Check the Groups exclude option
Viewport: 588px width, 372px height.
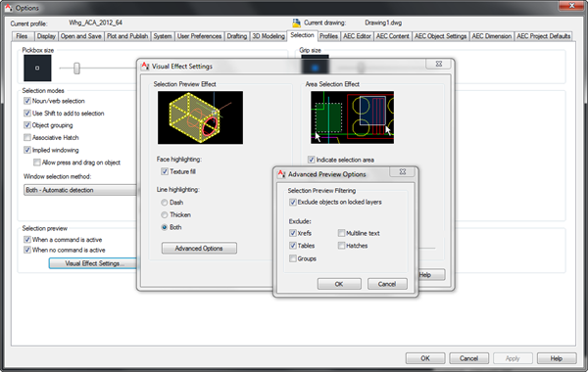click(292, 258)
